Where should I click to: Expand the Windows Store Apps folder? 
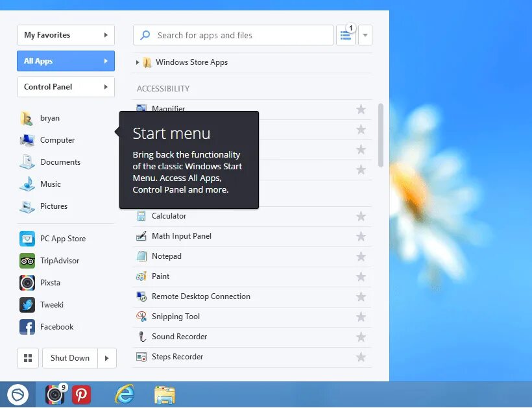[138, 62]
